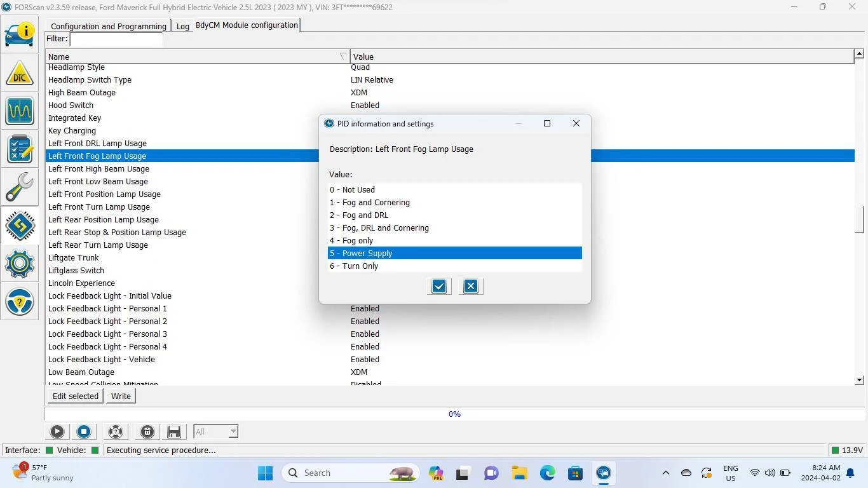868x488 pixels.
Task: Open the settings gear sidebar icon
Action: point(20,263)
